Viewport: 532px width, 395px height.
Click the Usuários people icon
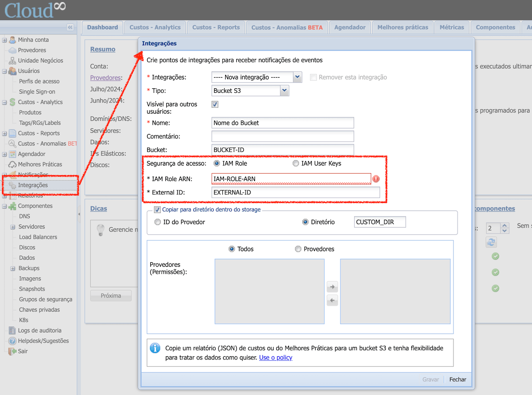(x=12, y=71)
